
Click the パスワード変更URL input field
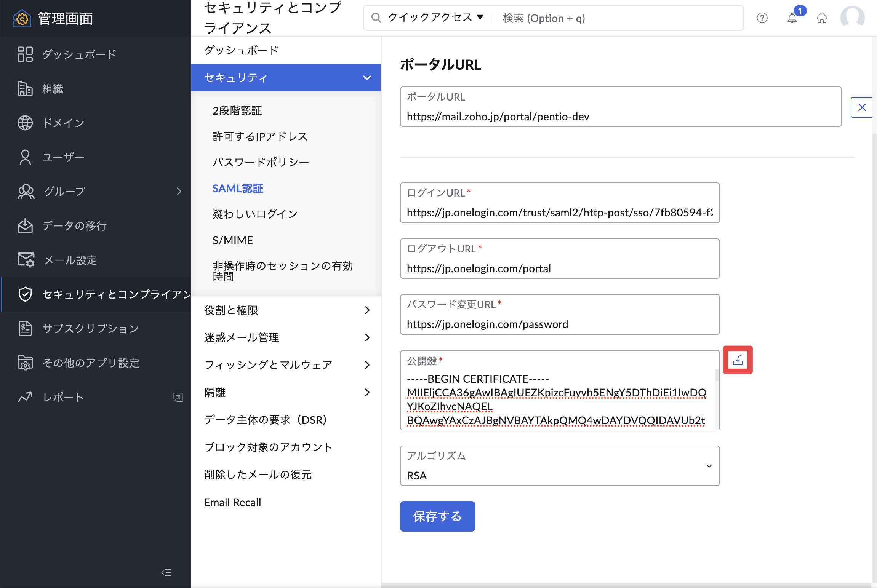(x=560, y=314)
